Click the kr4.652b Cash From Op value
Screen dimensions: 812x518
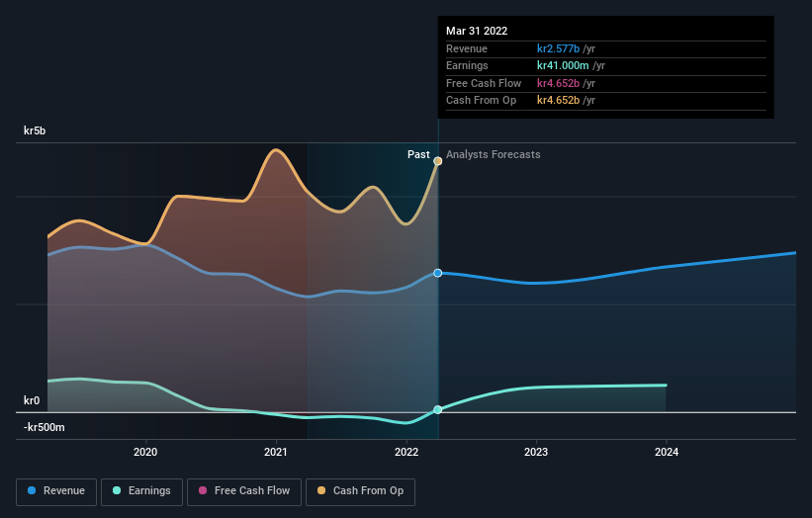(558, 101)
